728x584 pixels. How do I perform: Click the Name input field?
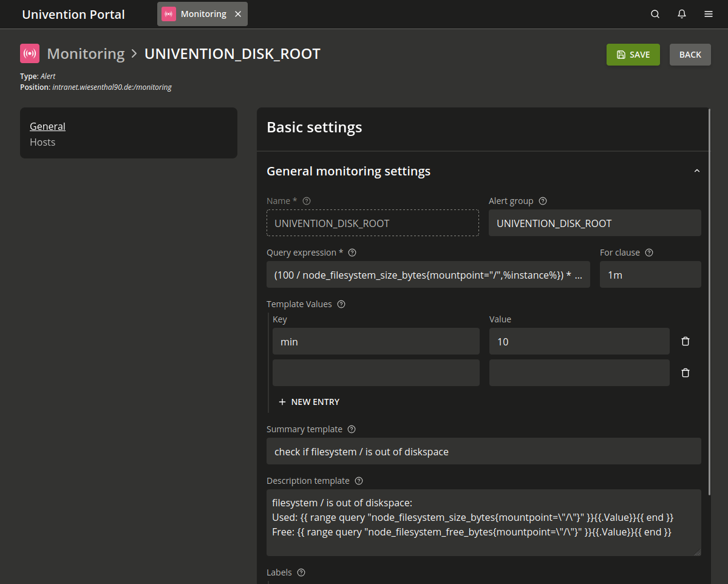(372, 223)
